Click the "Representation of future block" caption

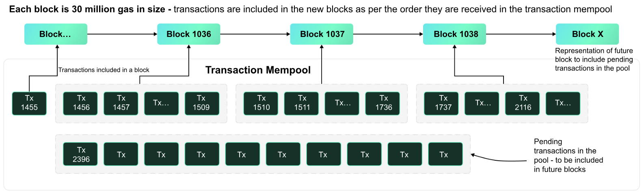[594, 60]
